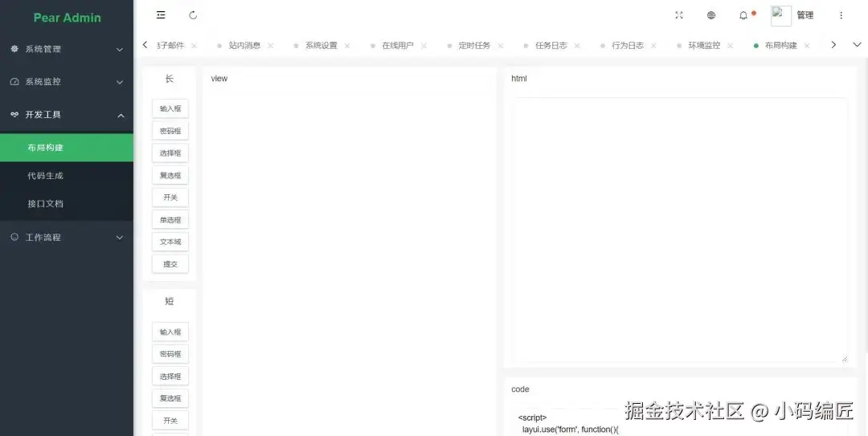
Task: Close the 环境监控 tab
Action: (x=730, y=46)
